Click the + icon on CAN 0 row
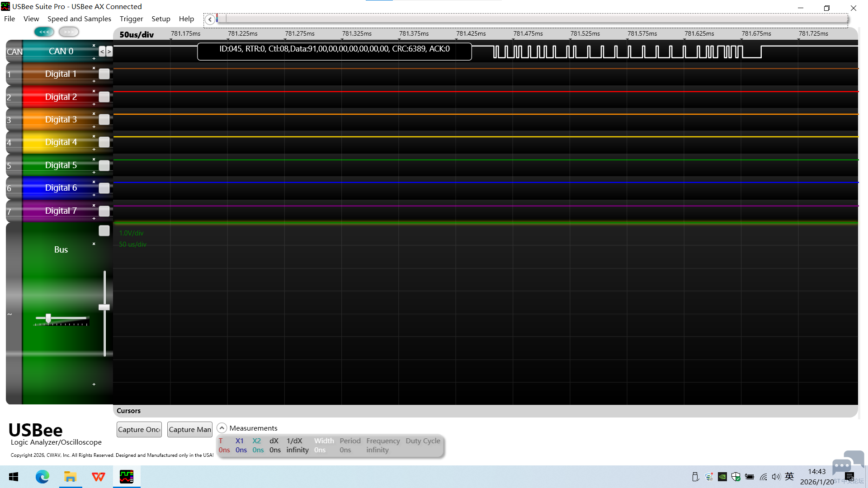The image size is (868, 488). point(94,59)
